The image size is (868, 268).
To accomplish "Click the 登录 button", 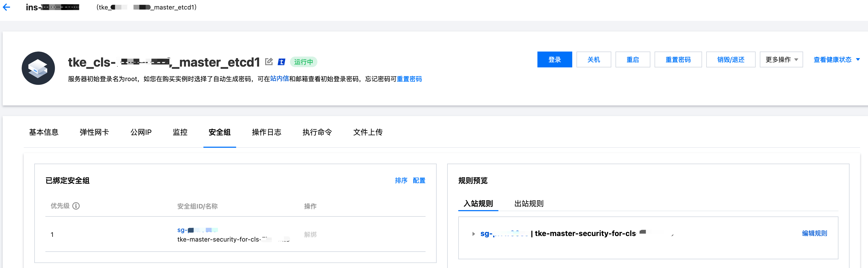I will pyautogui.click(x=555, y=60).
